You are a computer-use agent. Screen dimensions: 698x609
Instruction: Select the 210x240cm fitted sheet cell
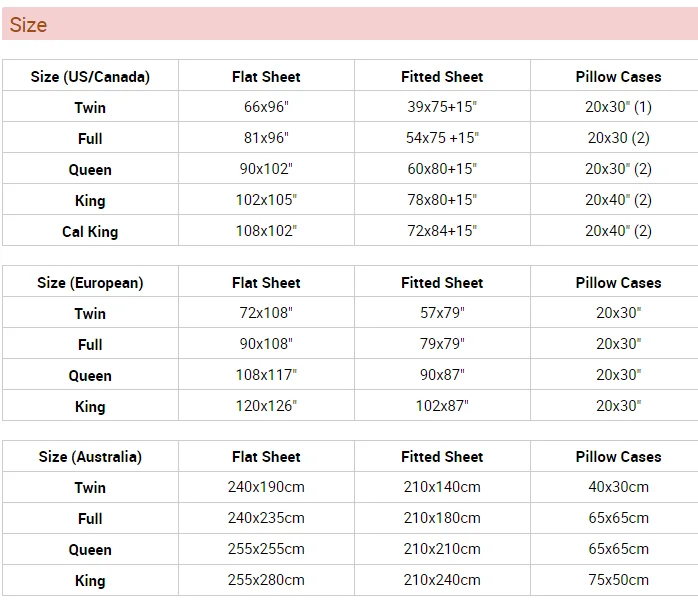click(x=442, y=580)
